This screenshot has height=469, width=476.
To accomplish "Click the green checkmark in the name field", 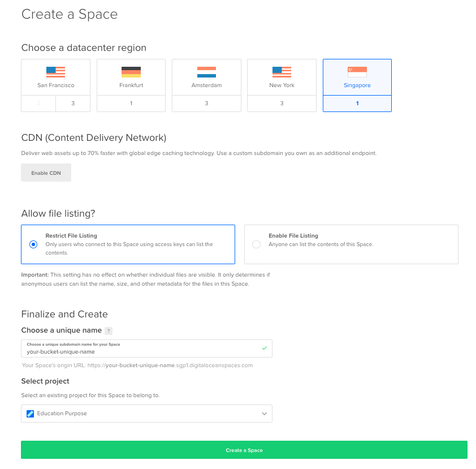I will tap(263, 349).
